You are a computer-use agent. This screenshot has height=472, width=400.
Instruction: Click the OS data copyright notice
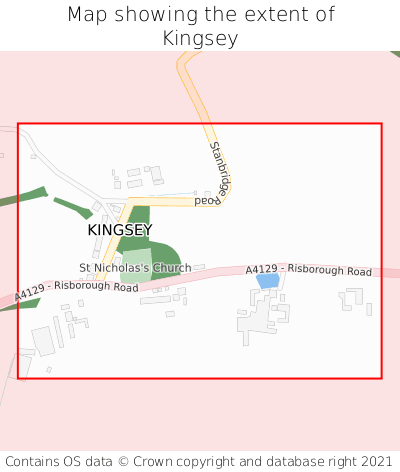[199, 462]
